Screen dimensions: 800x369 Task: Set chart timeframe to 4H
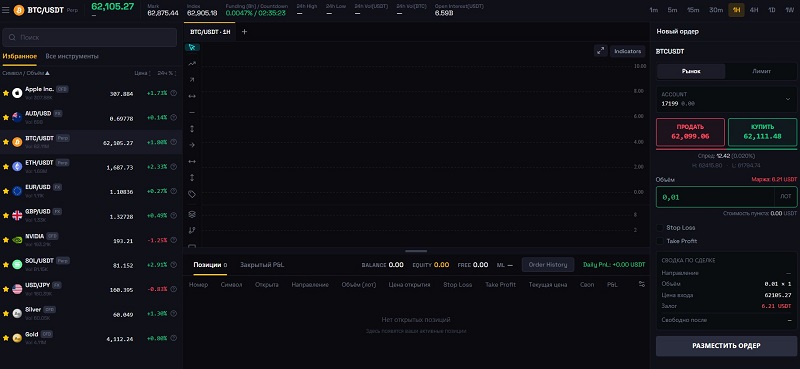(754, 10)
